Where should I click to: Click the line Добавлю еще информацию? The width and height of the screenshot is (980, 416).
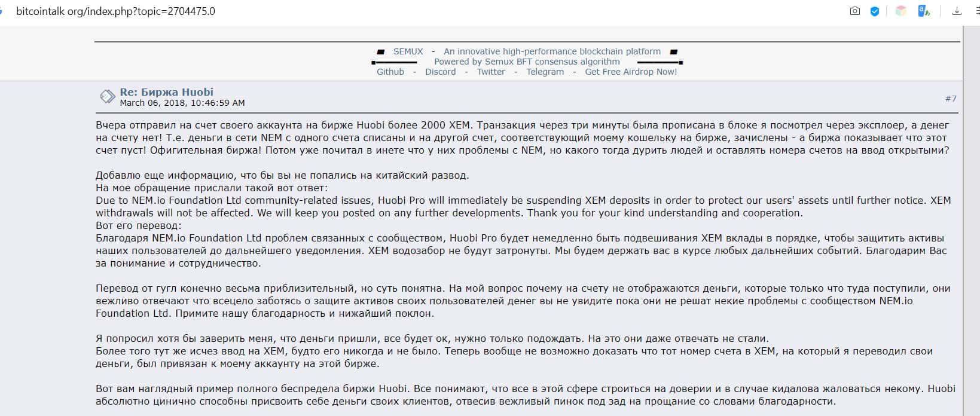click(282, 175)
